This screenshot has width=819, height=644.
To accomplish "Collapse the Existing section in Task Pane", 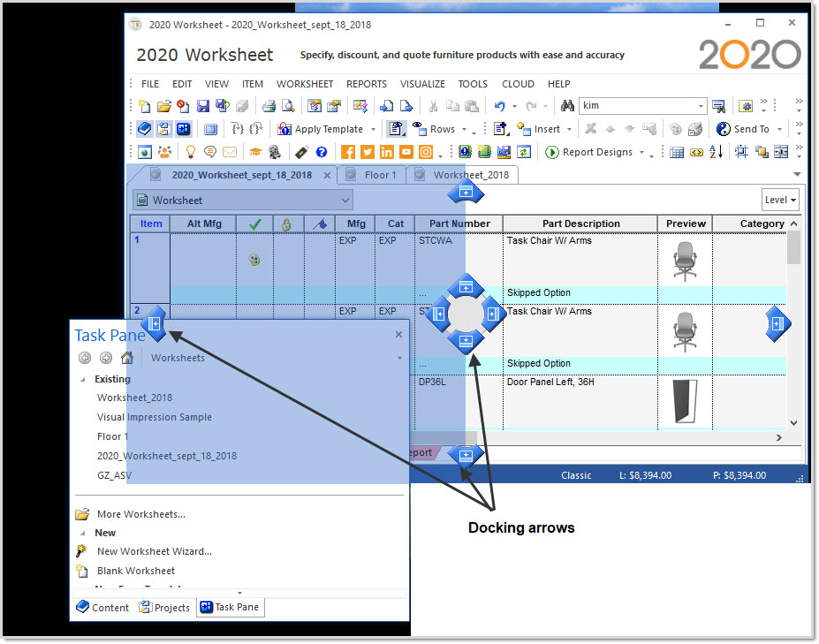I will point(84,379).
